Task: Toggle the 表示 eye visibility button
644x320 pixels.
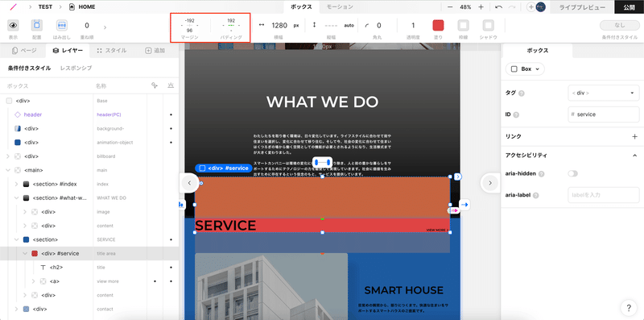Action: click(x=13, y=26)
